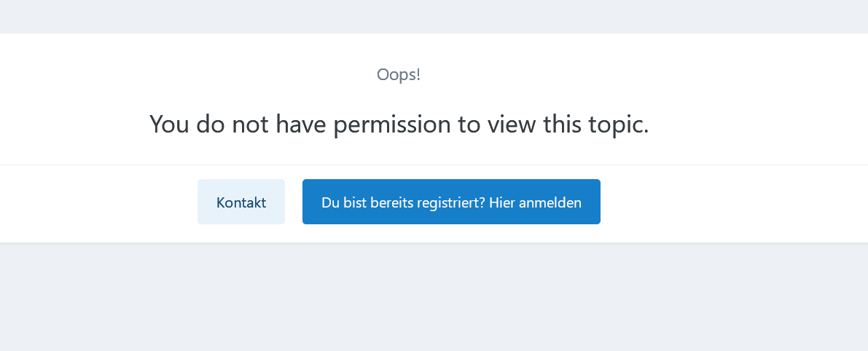The image size is (868, 351).
Task: Click the "Oops!" text
Action: [x=399, y=74]
